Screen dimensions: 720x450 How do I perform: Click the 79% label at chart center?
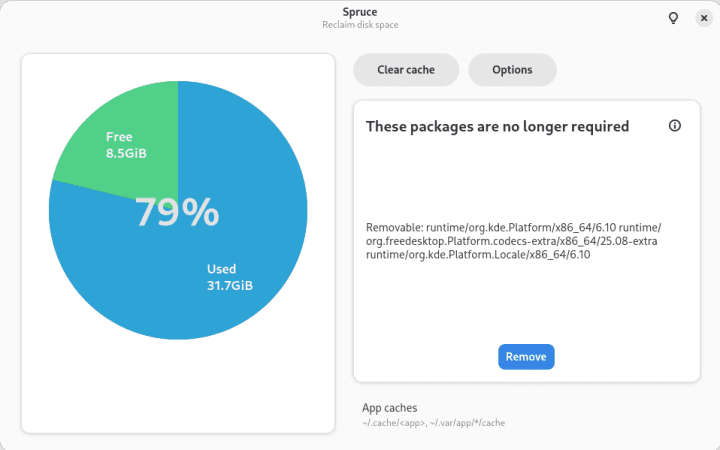[x=177, y=212]
